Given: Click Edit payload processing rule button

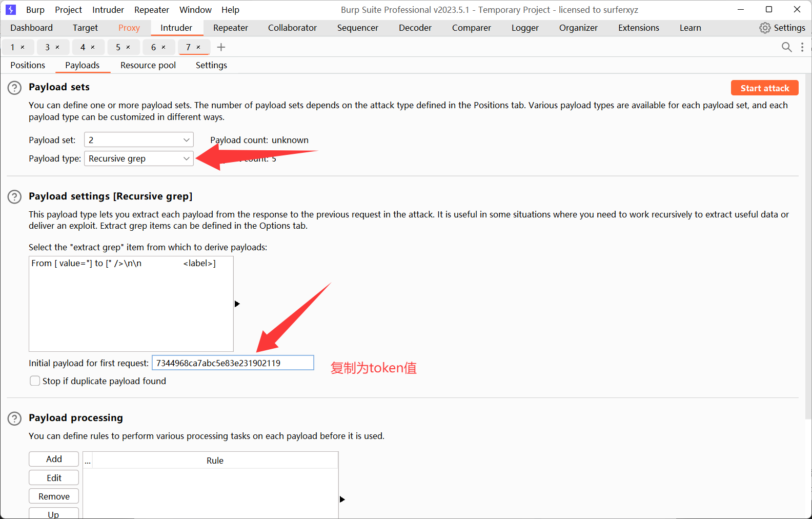Looking at the screenshot, I should coord(54,478).
